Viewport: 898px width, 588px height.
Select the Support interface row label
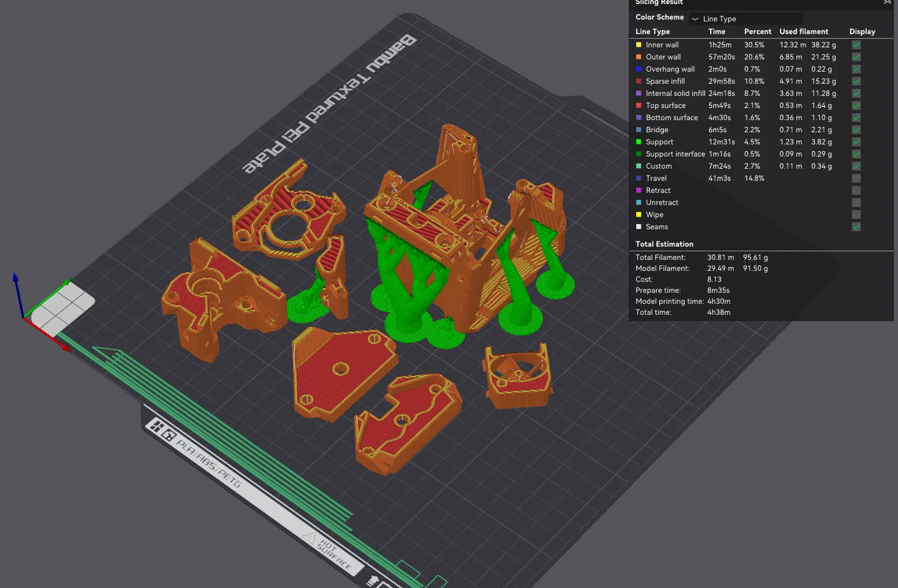point(676,154)
